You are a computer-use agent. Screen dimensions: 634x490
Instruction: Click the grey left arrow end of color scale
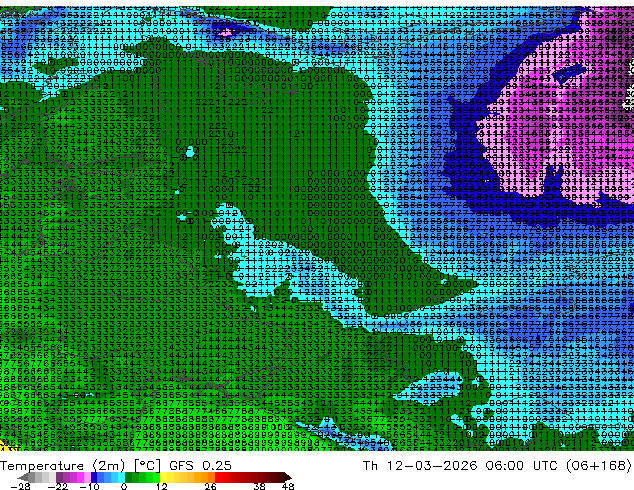23,477
